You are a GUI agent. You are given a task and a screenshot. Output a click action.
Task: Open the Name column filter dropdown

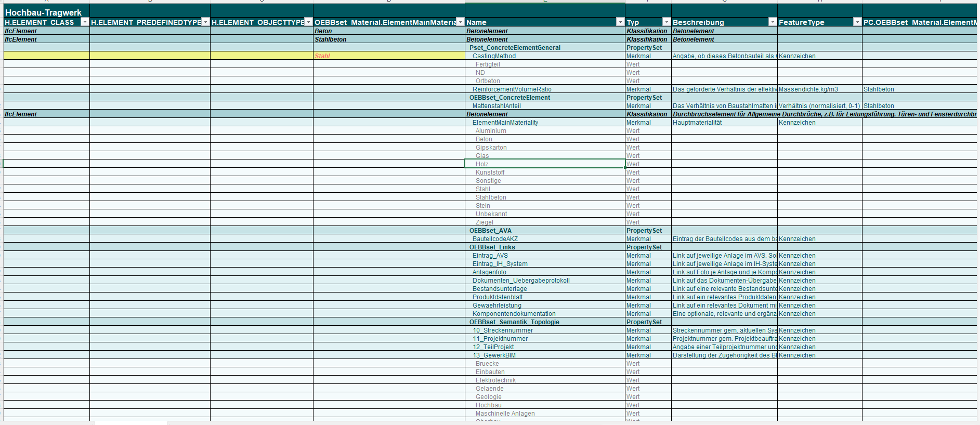[x=620, y=22]
